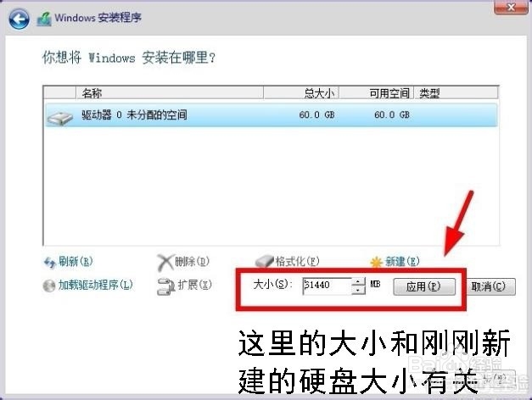Click the extend partition icon
The image size is (532, 400).
click(166, 286)
